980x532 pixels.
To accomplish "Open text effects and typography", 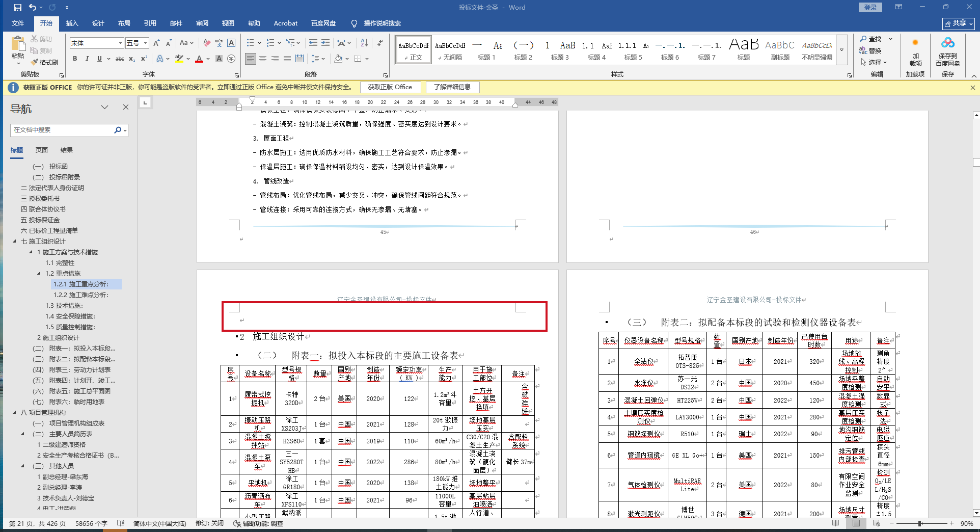I will [x=160, y=59].
